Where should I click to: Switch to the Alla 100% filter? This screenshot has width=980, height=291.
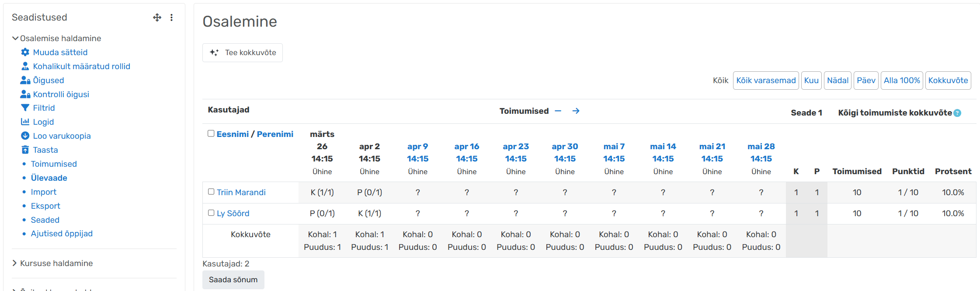coord(902,81)
